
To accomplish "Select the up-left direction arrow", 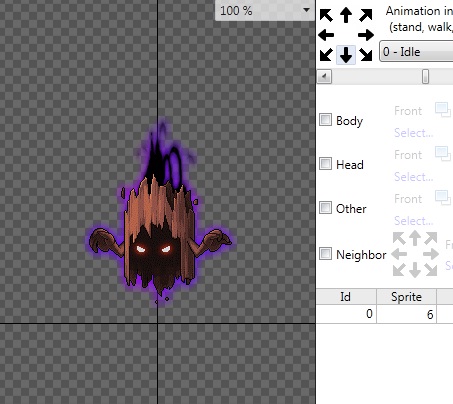I will click(x=326, y=15).
